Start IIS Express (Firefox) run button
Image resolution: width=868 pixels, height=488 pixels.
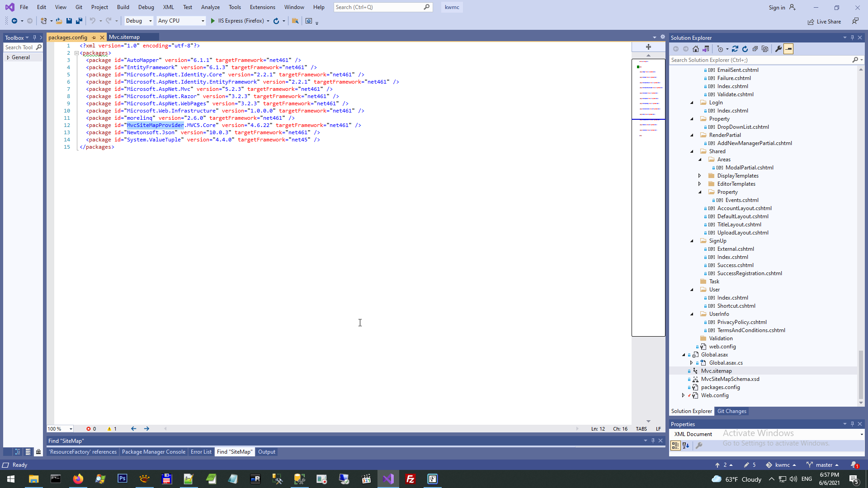click(x=213, y=21)
